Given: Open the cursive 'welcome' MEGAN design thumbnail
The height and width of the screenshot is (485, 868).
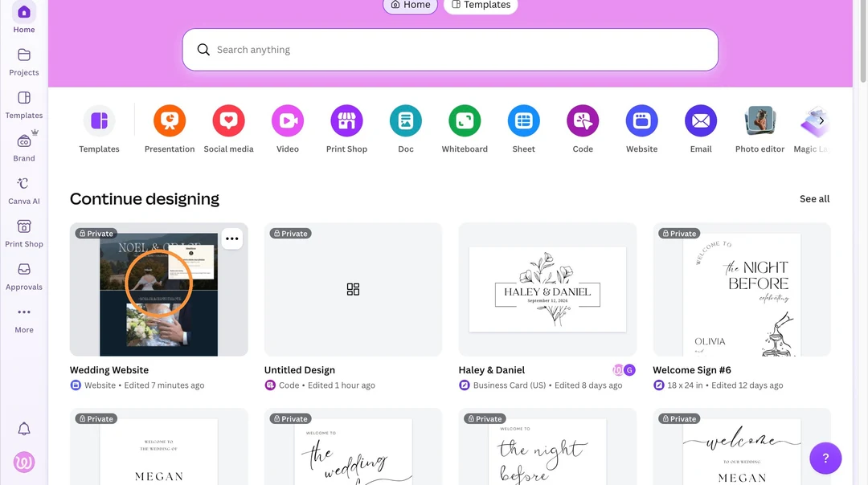Looking at the screenshot, I should pos(742,446).
